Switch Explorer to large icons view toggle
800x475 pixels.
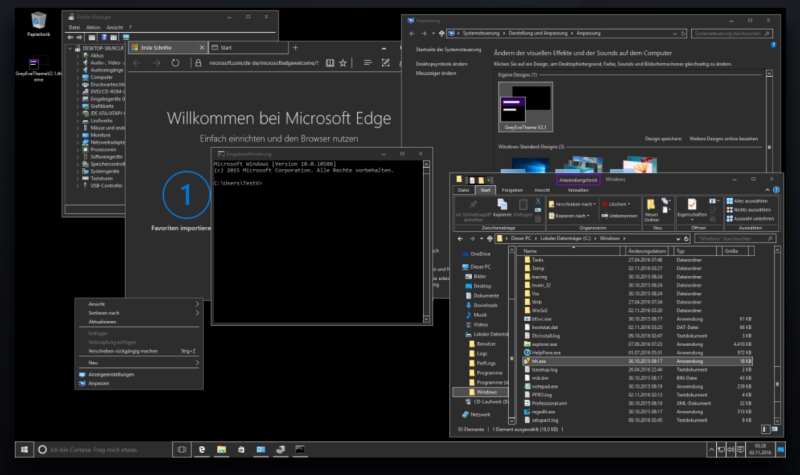[774, 429]
